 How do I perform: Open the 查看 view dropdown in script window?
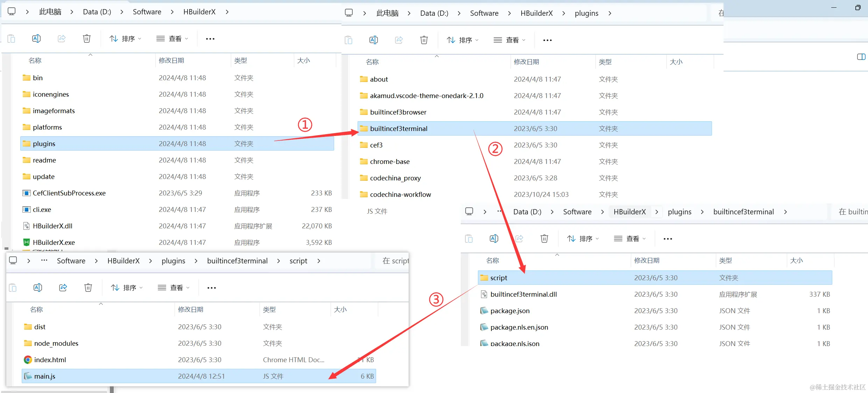[174, 288]
